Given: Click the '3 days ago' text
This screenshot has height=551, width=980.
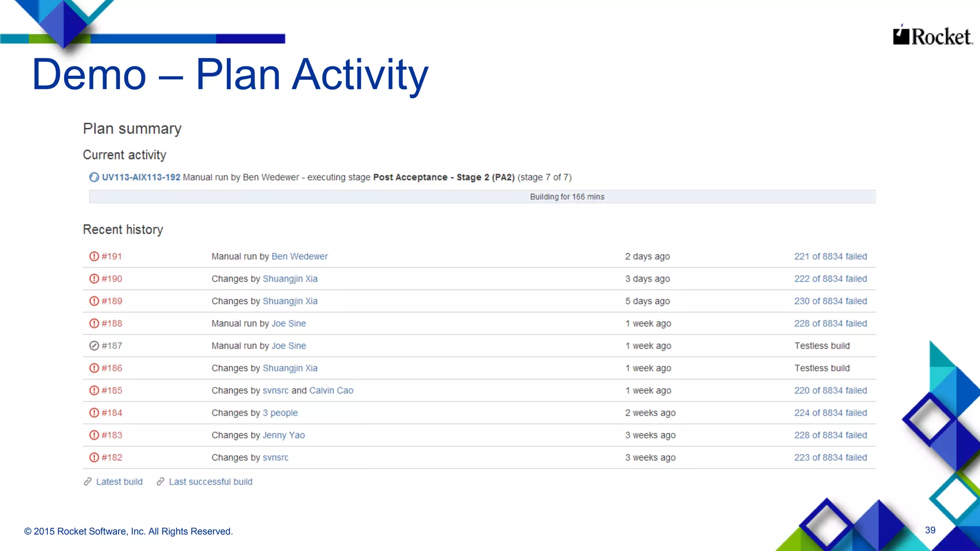Looking at the screenshot, I should (x=647, y=279).
